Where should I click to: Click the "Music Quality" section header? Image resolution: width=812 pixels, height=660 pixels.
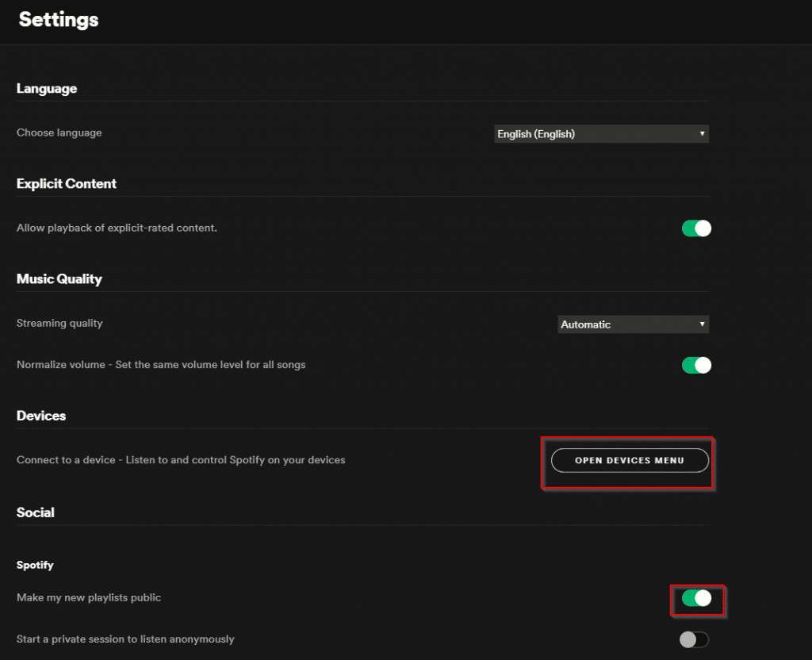point(59,279)
